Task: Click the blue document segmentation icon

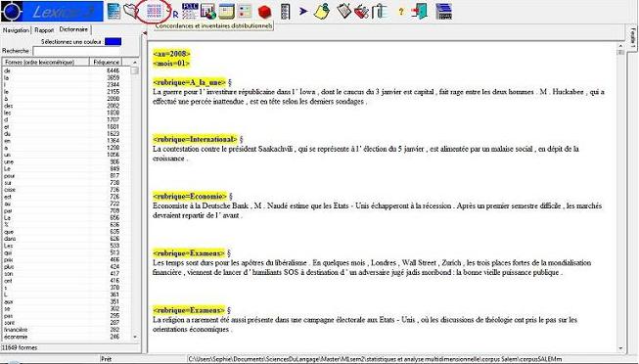Action: [114, 11]
